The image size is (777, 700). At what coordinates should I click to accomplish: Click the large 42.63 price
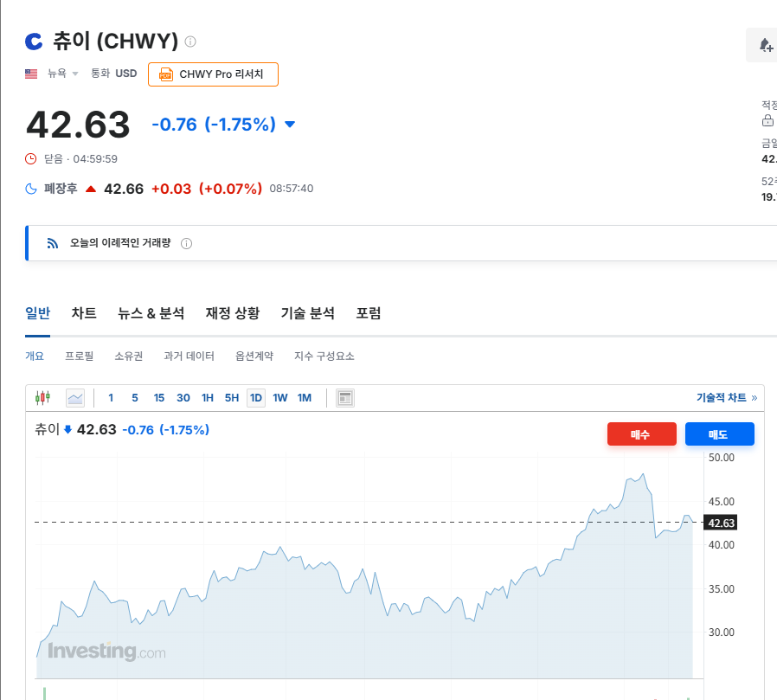(78, 125)
